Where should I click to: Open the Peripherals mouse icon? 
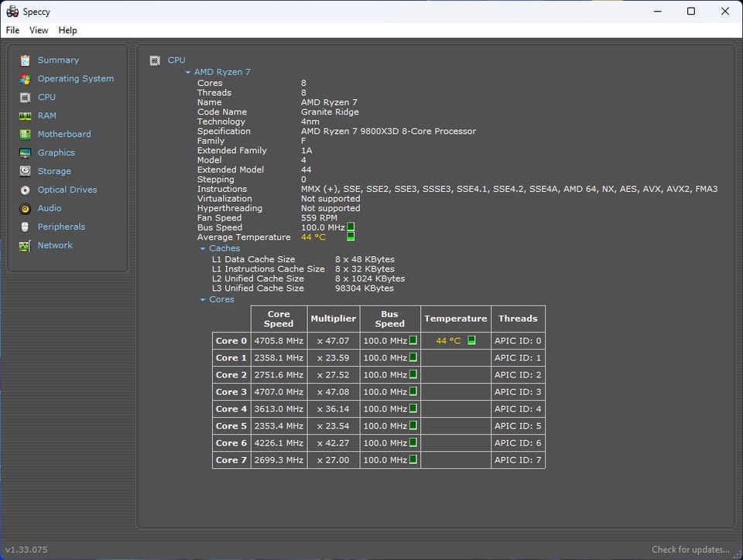[x=26, y=227]
